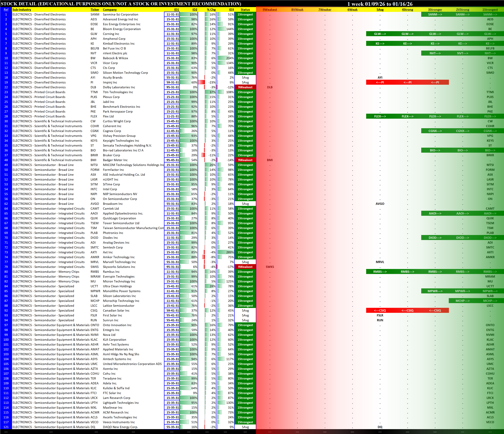504x434 pixels.
Task: Click the DLB label in 9Weakest column
Action: tap(270, 87)
